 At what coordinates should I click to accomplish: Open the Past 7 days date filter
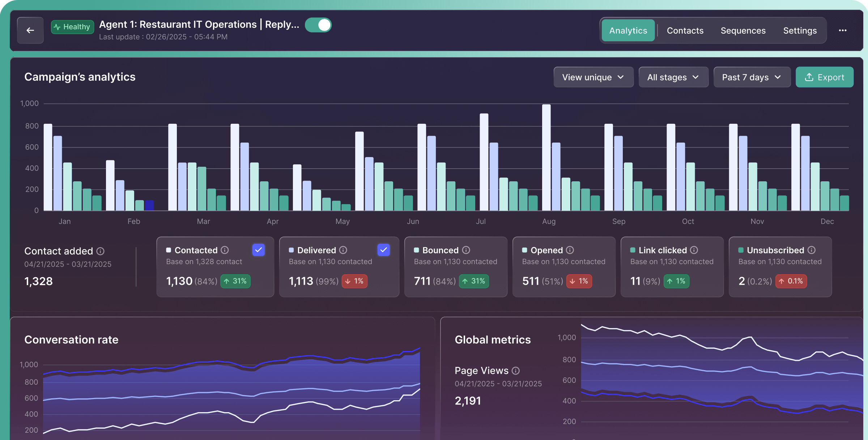(752, 77)
